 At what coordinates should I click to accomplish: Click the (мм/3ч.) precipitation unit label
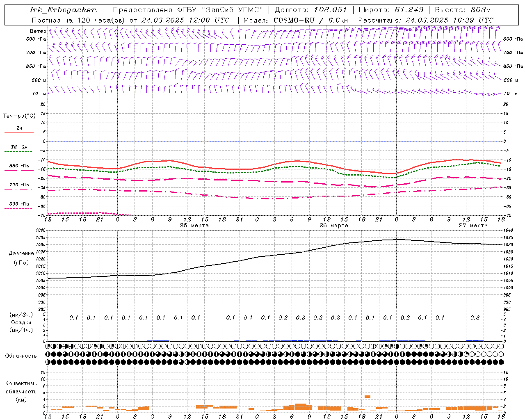21,315
